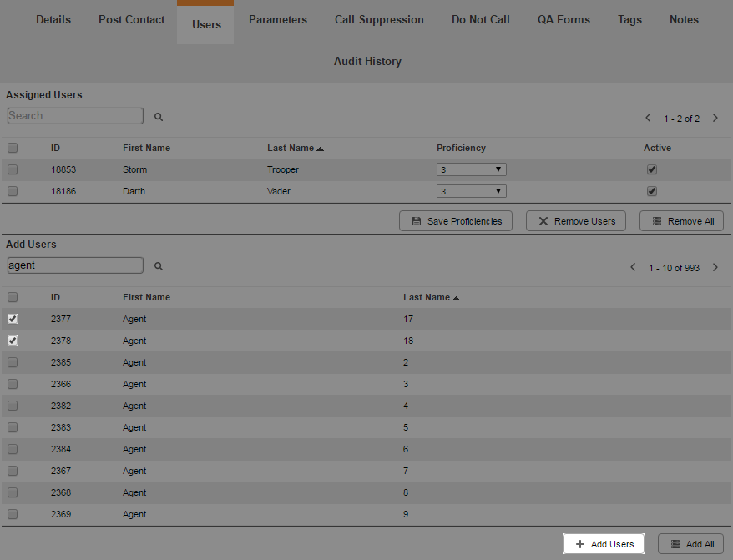Check the checkbox for agent ID 2385

pos(13,362)
